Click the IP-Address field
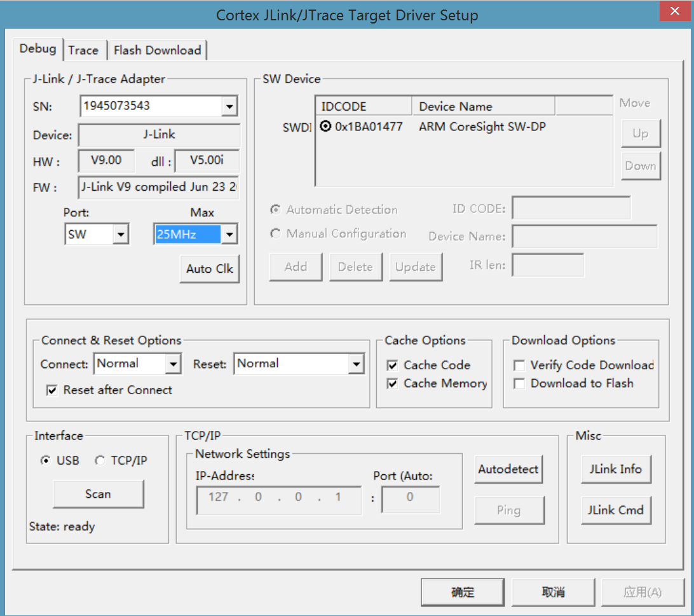 (279, 500)
